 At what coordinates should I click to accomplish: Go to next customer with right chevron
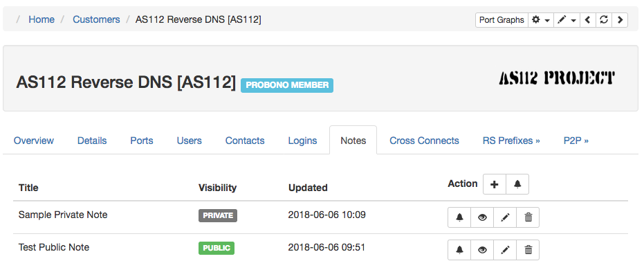tap(620, 19)
